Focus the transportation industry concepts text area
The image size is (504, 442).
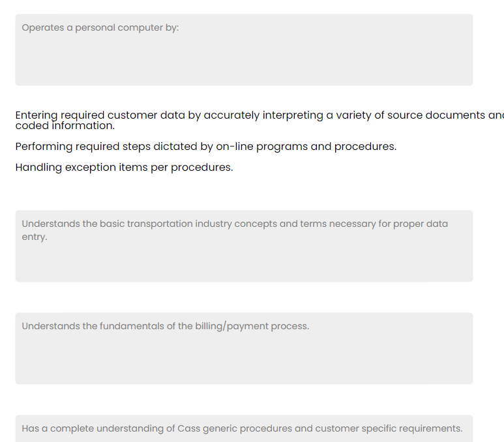click(244, 246)
